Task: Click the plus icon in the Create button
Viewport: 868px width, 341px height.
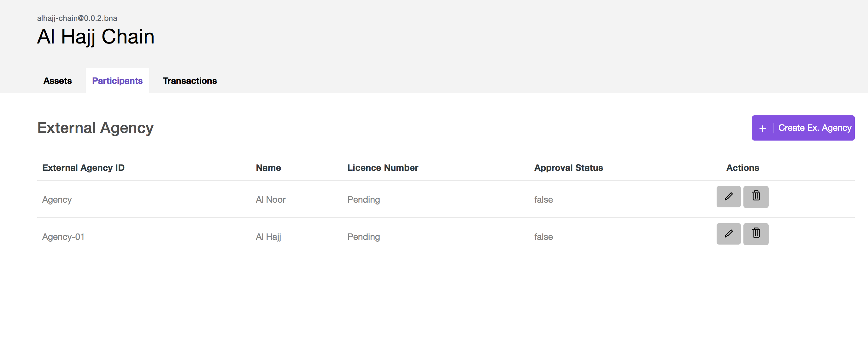Action: pyautogui.click(x=762, y=128)
